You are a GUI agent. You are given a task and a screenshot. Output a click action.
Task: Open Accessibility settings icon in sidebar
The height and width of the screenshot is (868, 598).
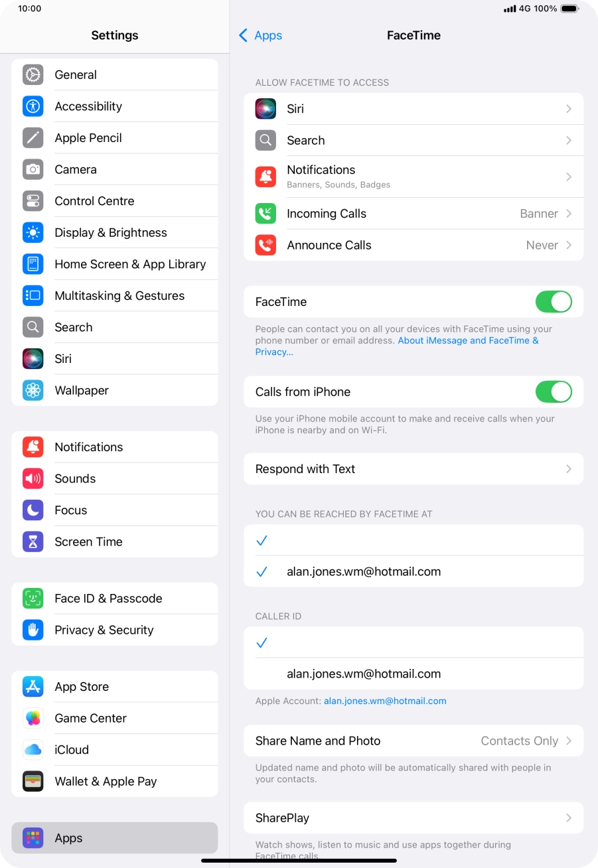click(x=33, y=106)
